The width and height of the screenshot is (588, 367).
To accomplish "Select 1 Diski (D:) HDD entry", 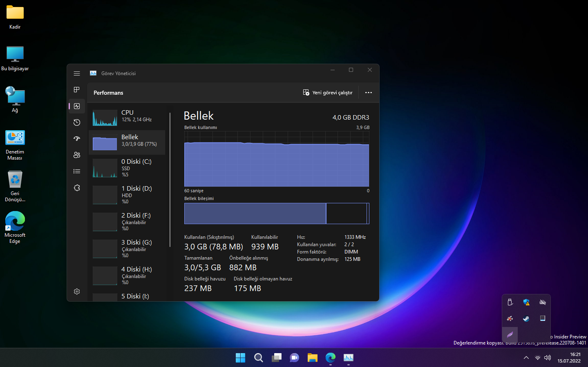I will click(x=127, y=195).
